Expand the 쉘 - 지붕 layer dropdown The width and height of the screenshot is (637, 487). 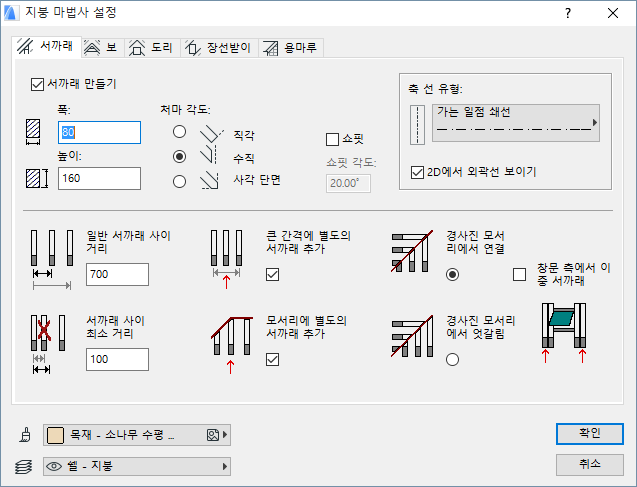click(137, 465)
